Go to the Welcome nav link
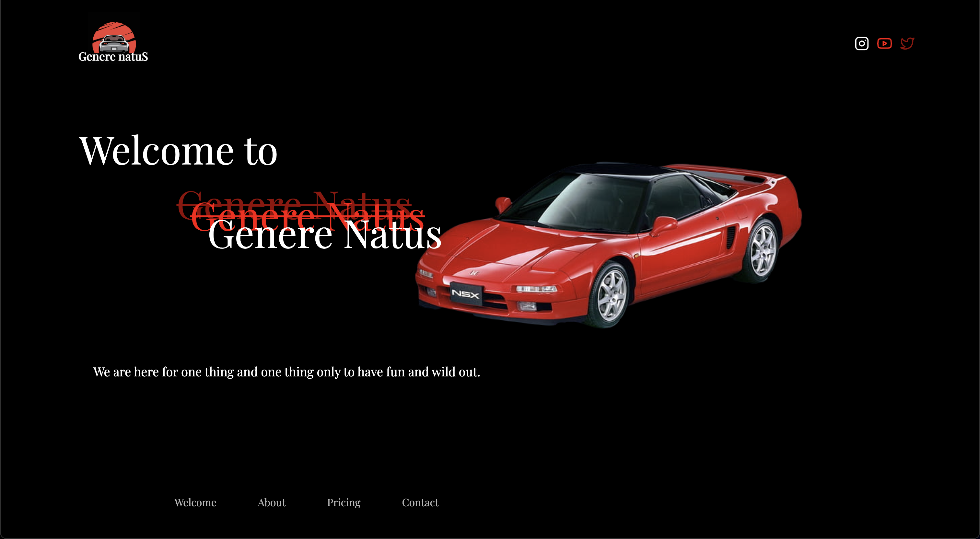The image size is (980, 539). [195, 502]
